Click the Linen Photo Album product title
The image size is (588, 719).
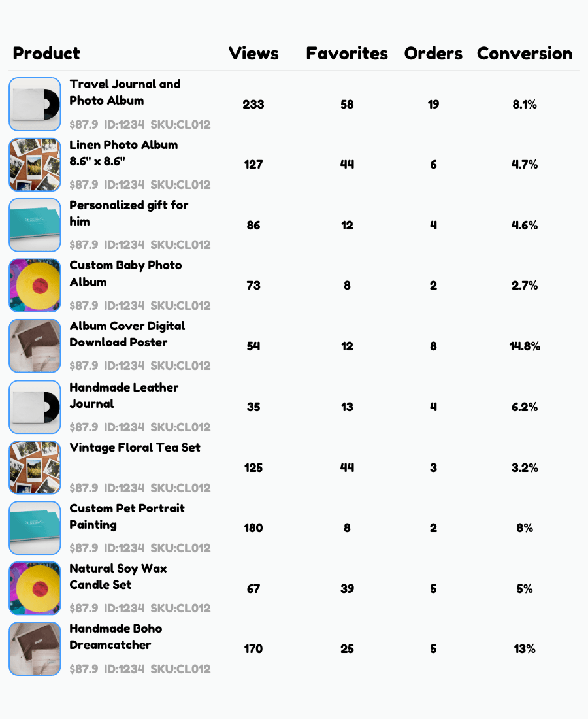[x=123, y=153]
